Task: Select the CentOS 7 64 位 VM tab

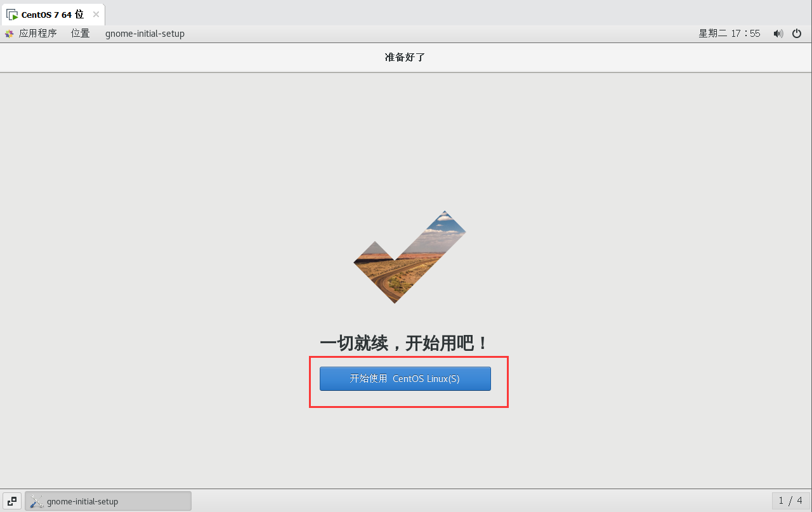Action: coord(53,14)
